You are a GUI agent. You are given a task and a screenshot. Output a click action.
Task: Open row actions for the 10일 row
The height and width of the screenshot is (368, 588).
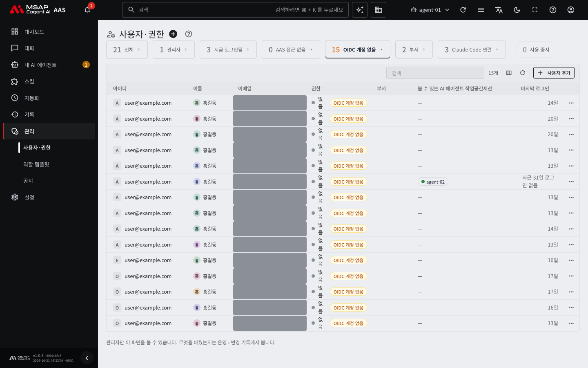571,260
